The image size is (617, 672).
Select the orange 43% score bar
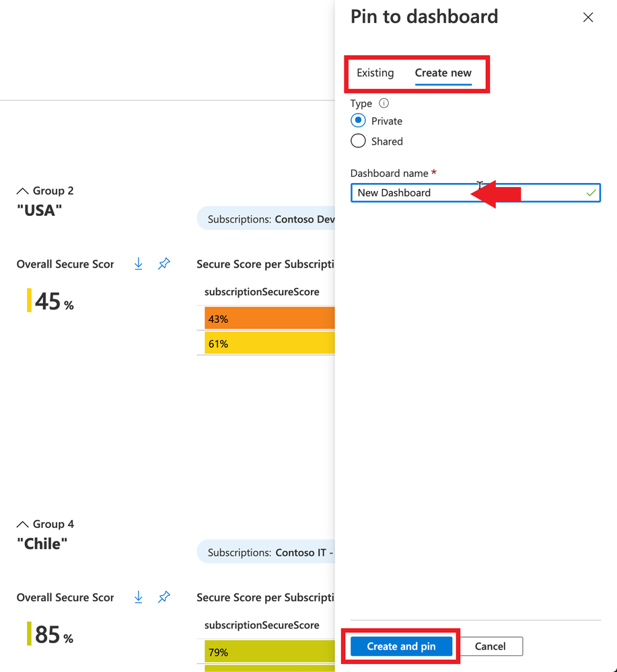(269, 318)
